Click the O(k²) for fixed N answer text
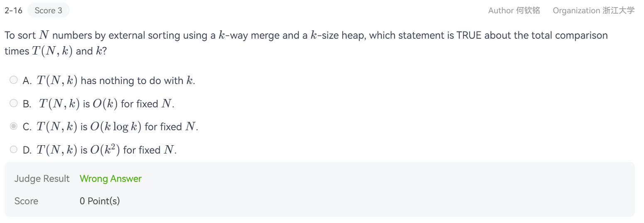This screenshot has width=644, height=223. click(133, 150)
